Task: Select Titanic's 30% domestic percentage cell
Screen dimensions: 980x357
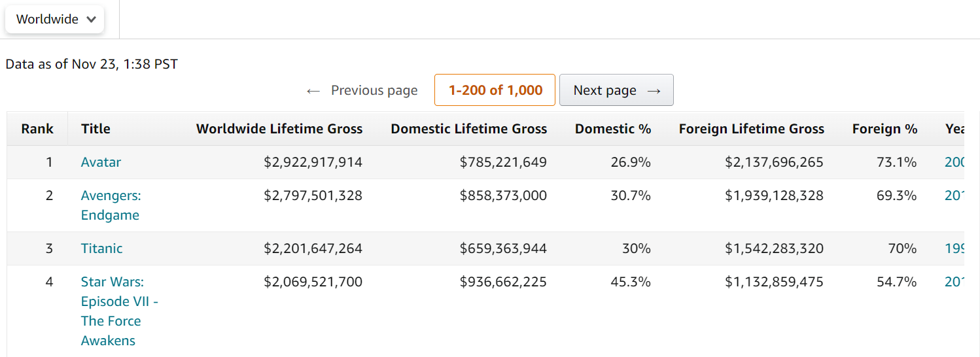Action: click(x=637, y=248)
